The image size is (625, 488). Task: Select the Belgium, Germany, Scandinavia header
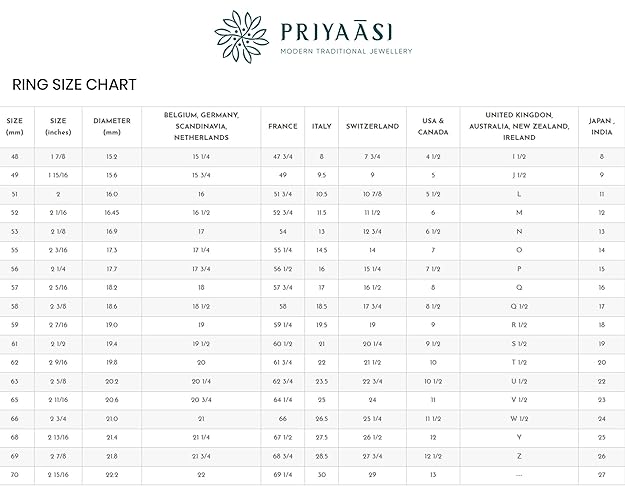(x=201, y=126)
